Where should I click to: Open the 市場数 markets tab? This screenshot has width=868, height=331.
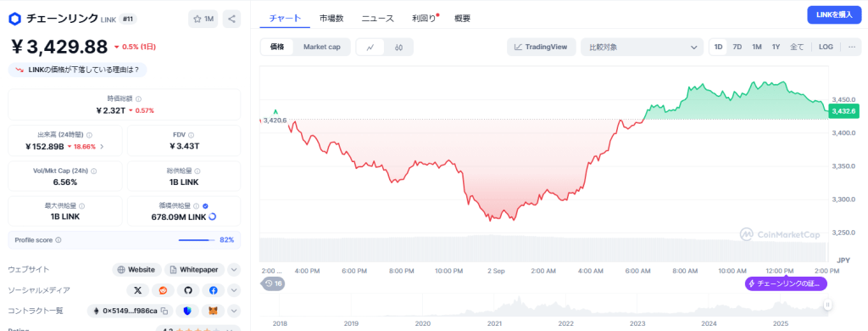tap(331, 19)
